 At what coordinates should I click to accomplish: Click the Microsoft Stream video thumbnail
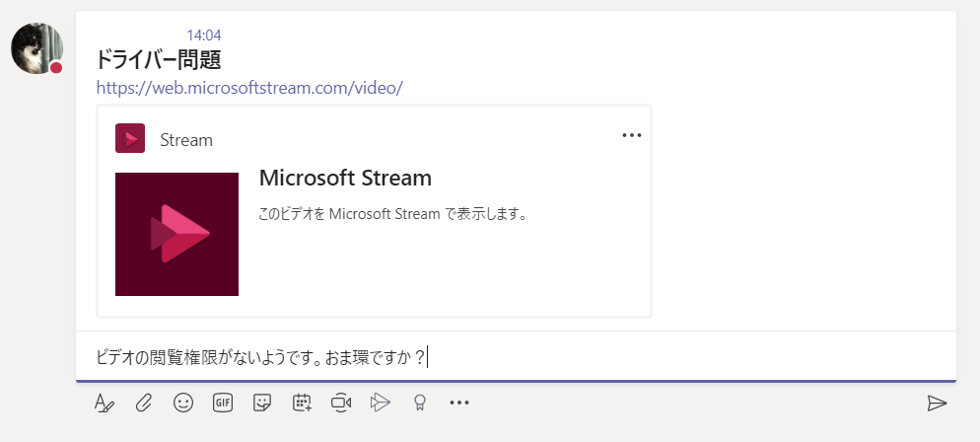176,234
